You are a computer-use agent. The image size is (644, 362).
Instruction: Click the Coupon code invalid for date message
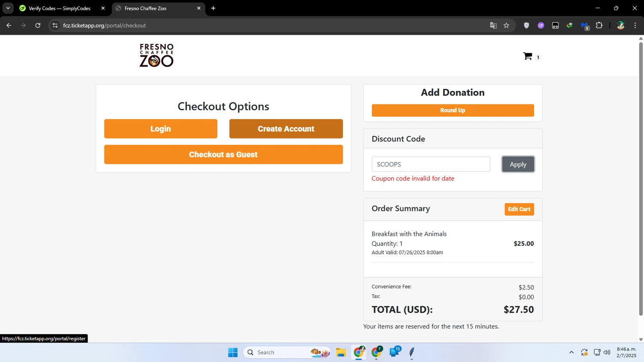click(413, 178)
